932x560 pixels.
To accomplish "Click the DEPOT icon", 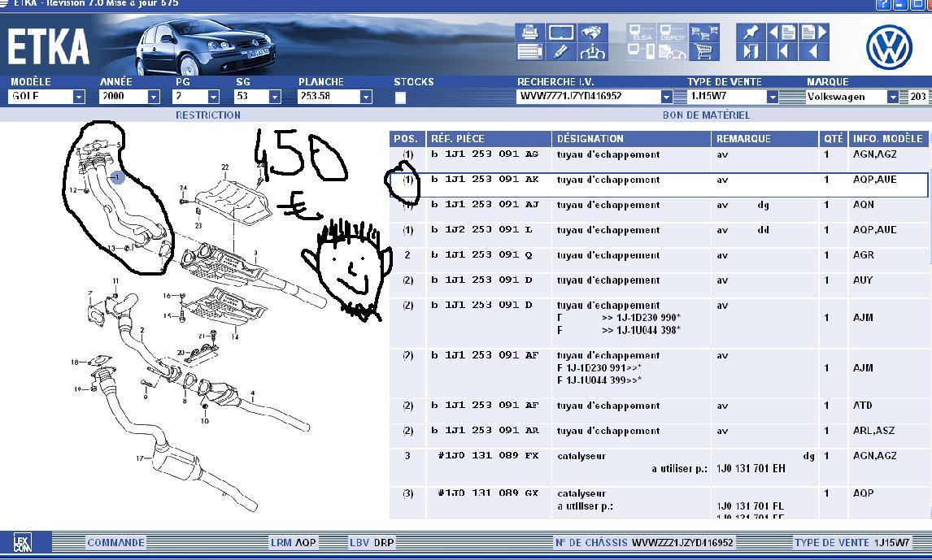I will click(673, 32).
